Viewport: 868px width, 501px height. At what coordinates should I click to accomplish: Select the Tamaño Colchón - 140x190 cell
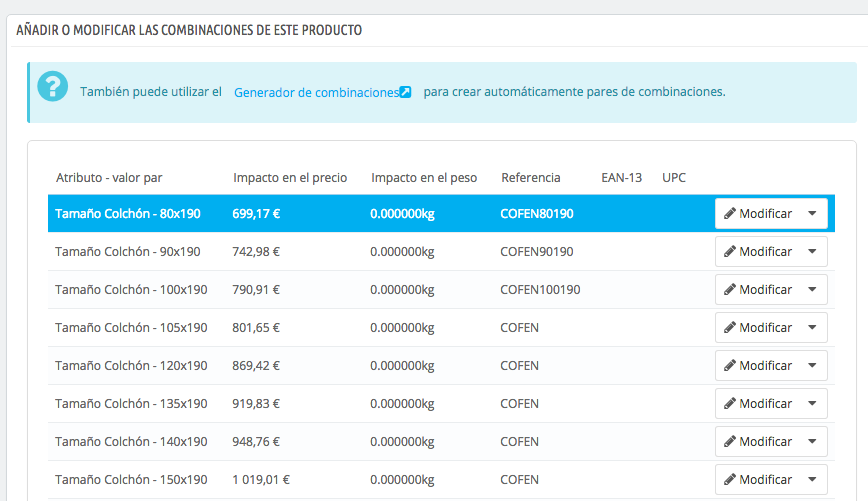click(x=131, y=442)
